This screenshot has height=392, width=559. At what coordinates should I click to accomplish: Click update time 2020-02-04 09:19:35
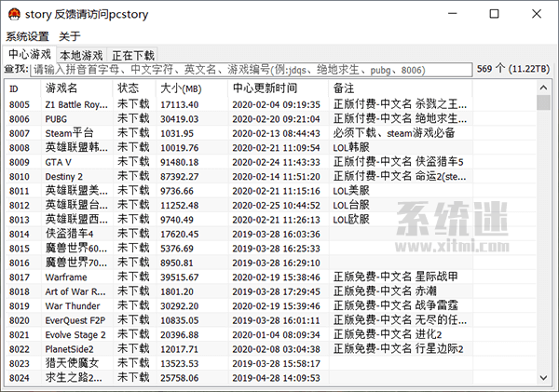point(277,105)
